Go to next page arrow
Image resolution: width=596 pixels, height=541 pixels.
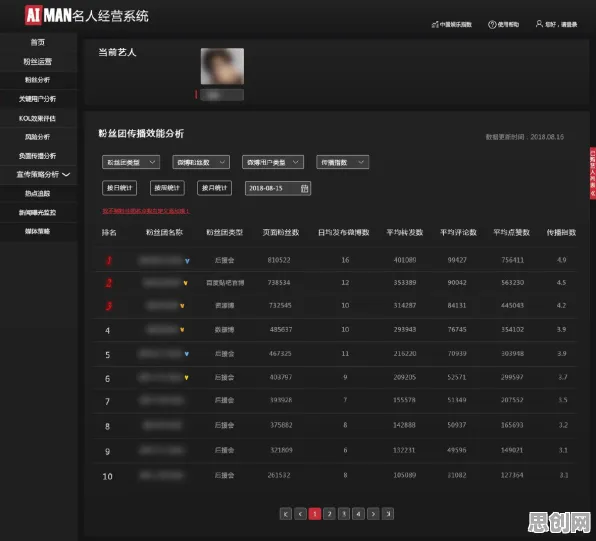point(373,514)
